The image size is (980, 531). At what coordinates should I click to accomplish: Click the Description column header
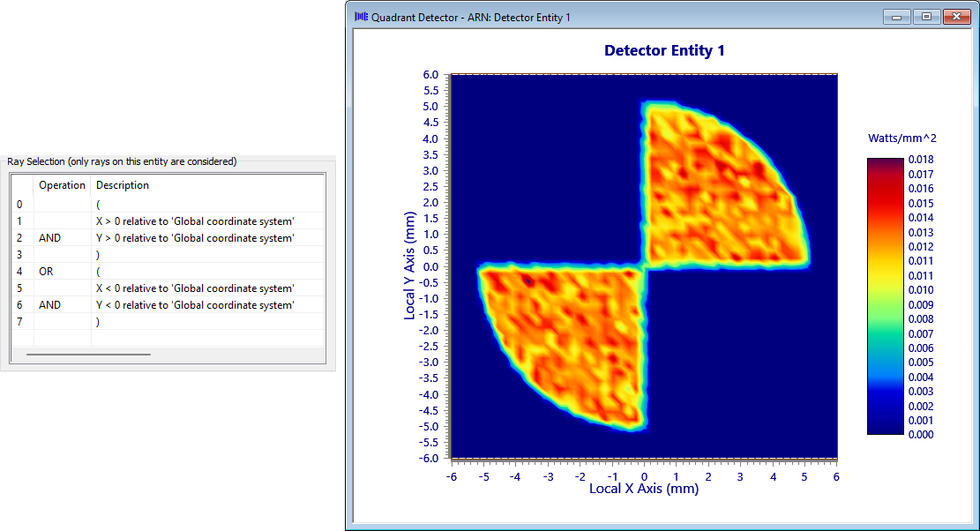(x=123, y=185)
